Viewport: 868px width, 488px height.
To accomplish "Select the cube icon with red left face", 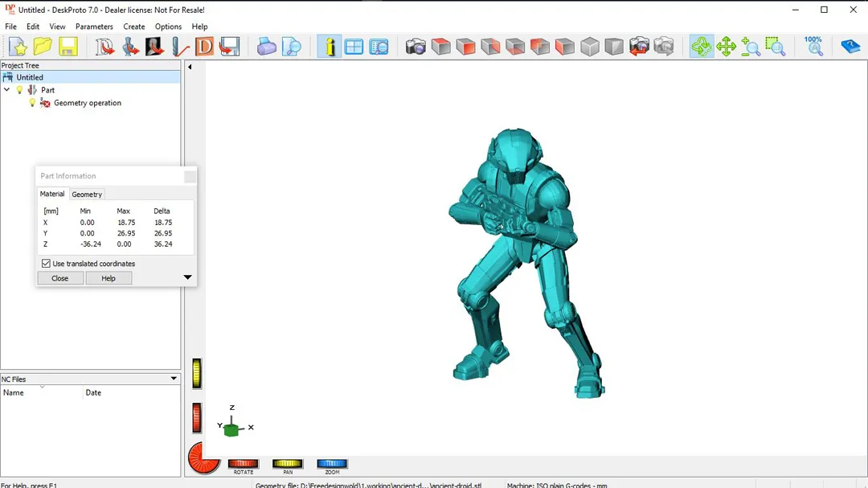I will click(x=565, y=47).
